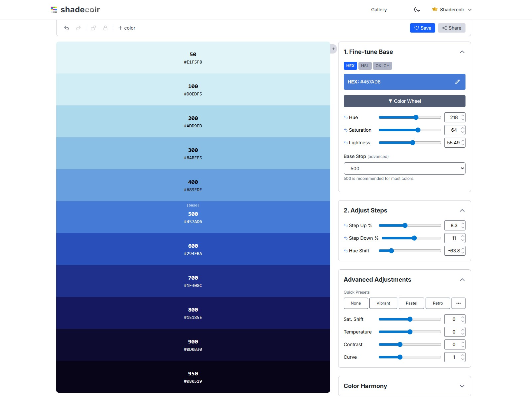Adjust the Temperature slider
Viewport: 532px width, 399px height.
(x=410, y=332)
